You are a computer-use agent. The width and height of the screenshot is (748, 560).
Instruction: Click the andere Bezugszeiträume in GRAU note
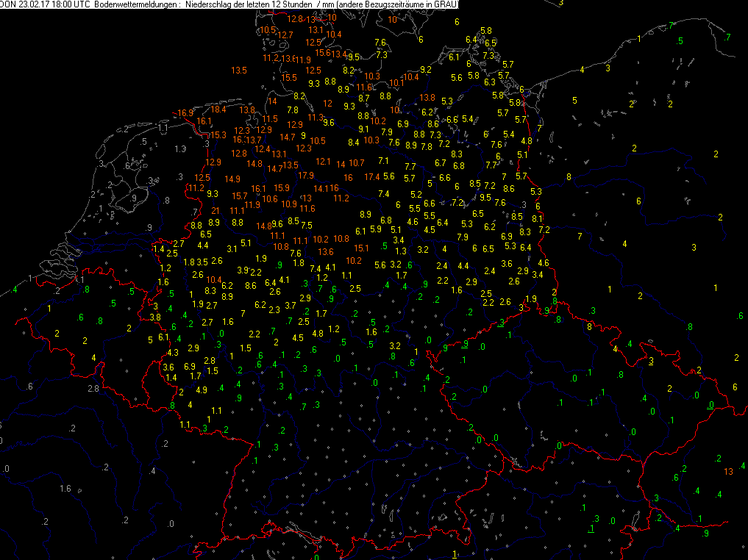pyautogui.click(x=393, y=4)
